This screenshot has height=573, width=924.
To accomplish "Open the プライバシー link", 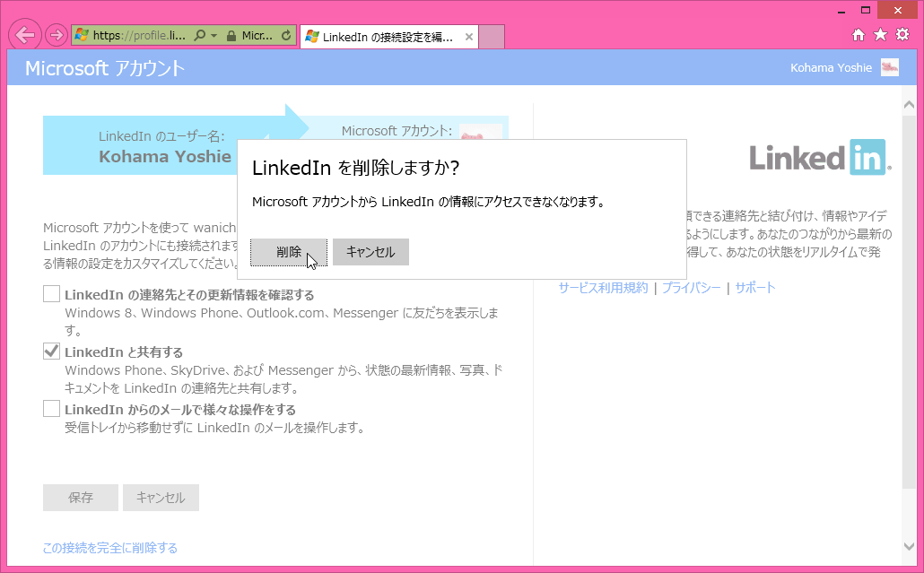I will (692, 287).
